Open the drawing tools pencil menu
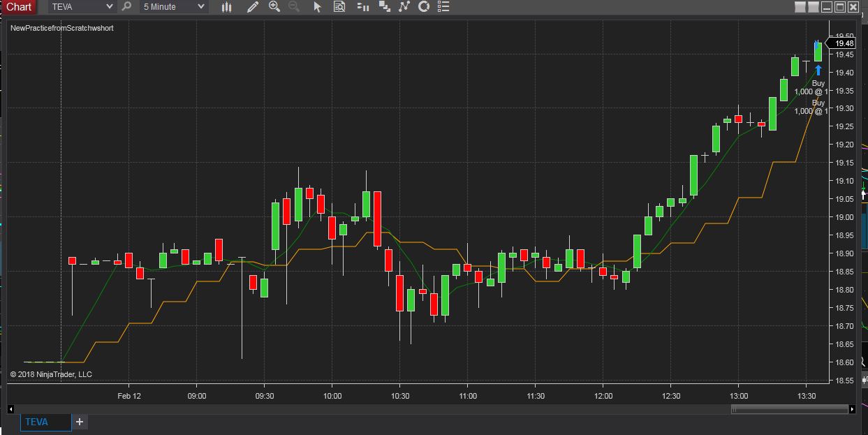The width and height of the screenshot is (868, 435). click(252, 7)
